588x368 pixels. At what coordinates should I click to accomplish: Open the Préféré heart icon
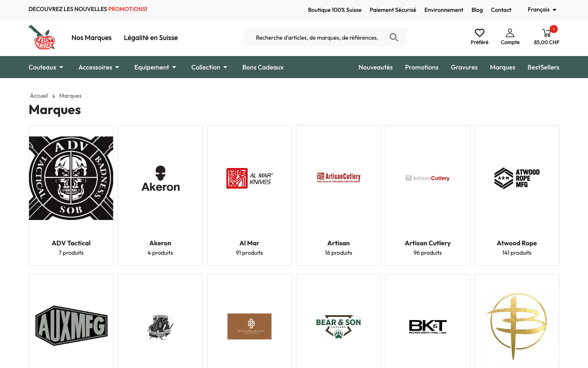point(479,33)
